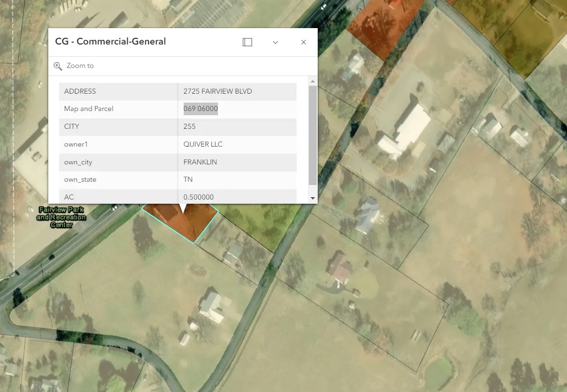Click the QUIVER LLC owner value
Screen dimensions: 567x392
tap(203, 144)
